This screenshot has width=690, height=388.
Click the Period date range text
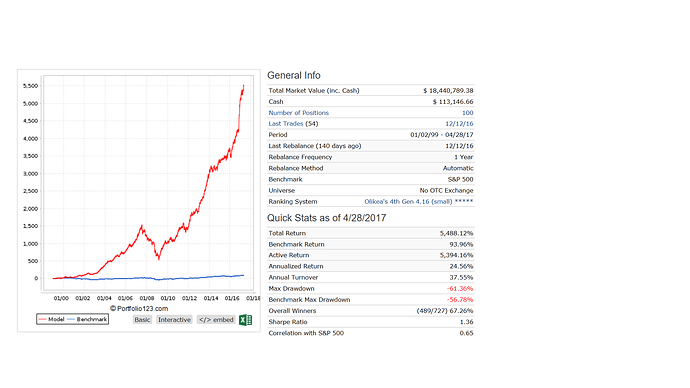click(442, 135)
